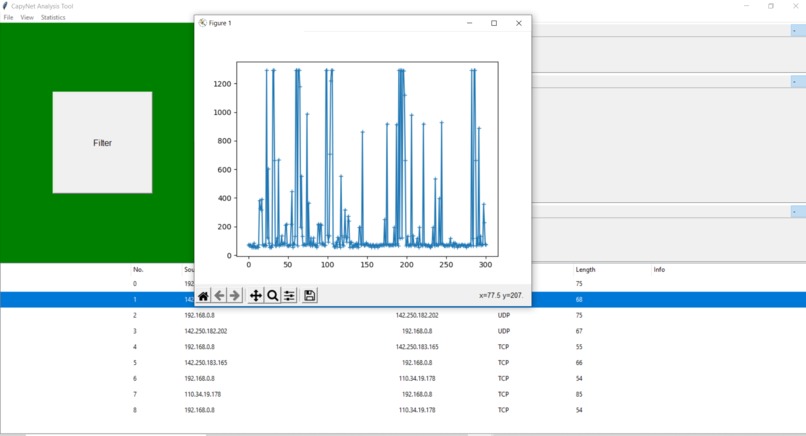Click protocol TCP cell in row 4
This screenshot has height=436, width=806.
pos(503,347)
